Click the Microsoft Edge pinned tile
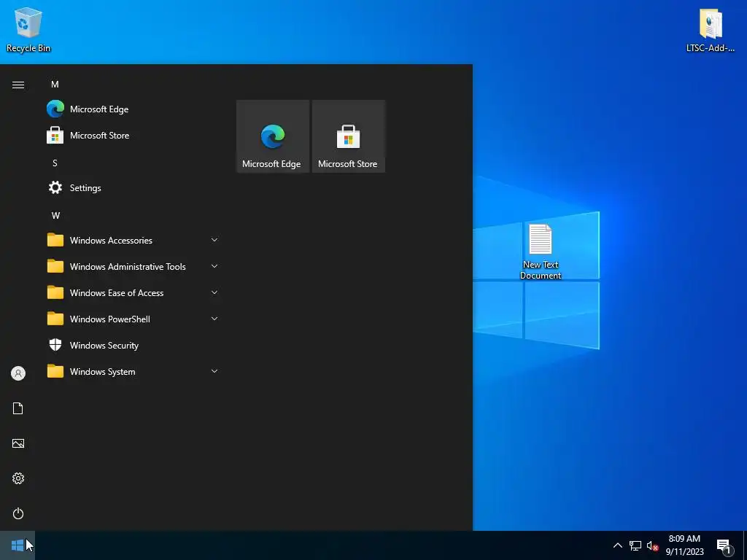Viewport: 747px width, 560px height. pos(273,136)
